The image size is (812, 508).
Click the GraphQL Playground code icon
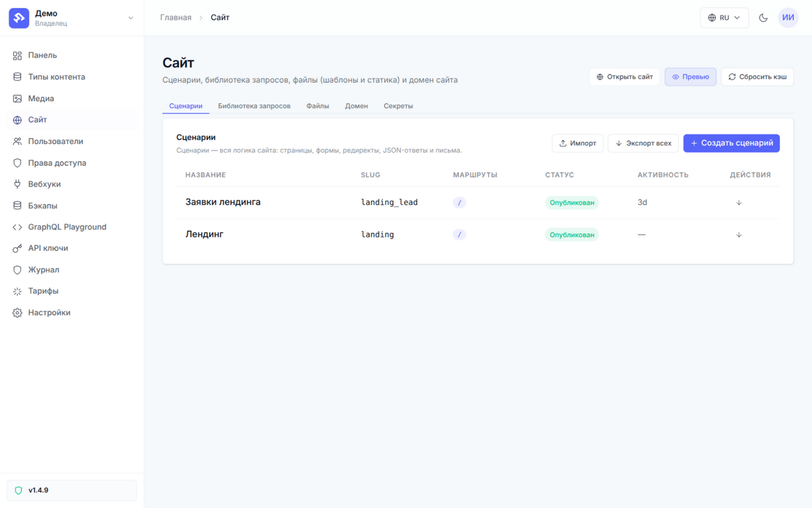pyautogui.click(x=17, y=227)
